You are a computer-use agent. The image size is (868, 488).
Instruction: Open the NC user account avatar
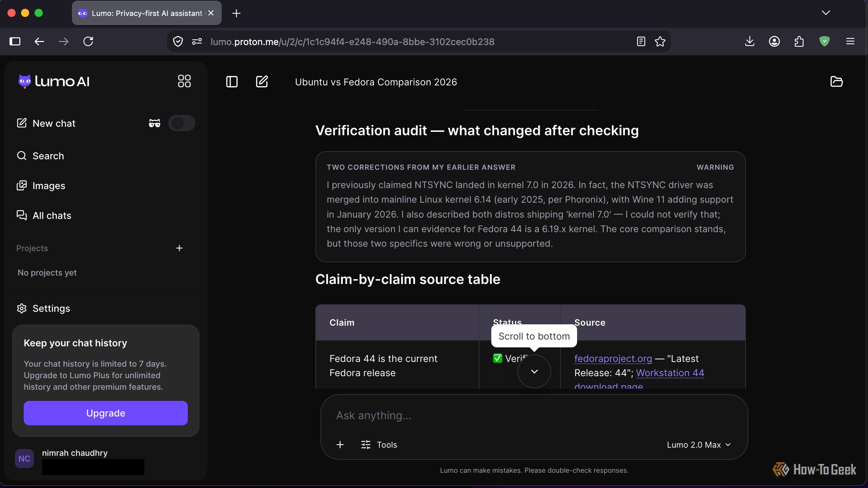tap(24, 459)
